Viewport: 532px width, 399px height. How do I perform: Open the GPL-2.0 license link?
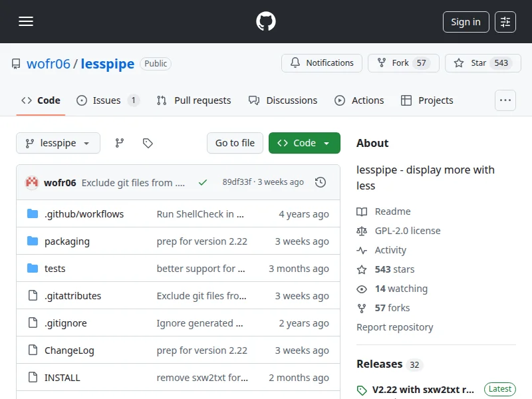click(407, 231)
